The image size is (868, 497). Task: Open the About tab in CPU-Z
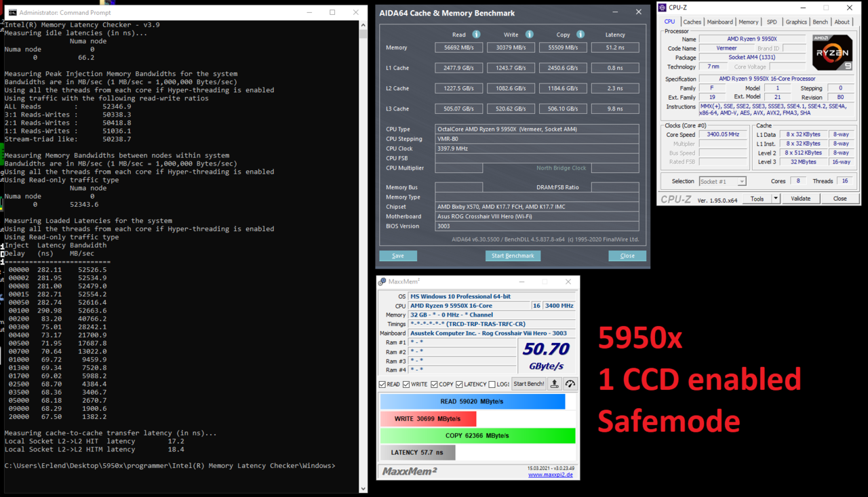[x=842, y=22]
